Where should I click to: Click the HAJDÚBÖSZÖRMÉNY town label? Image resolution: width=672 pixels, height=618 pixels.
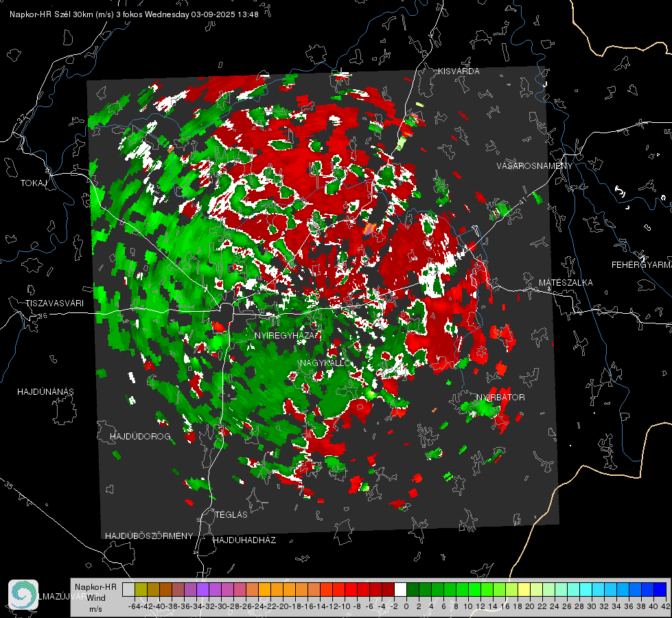(149, 536)
